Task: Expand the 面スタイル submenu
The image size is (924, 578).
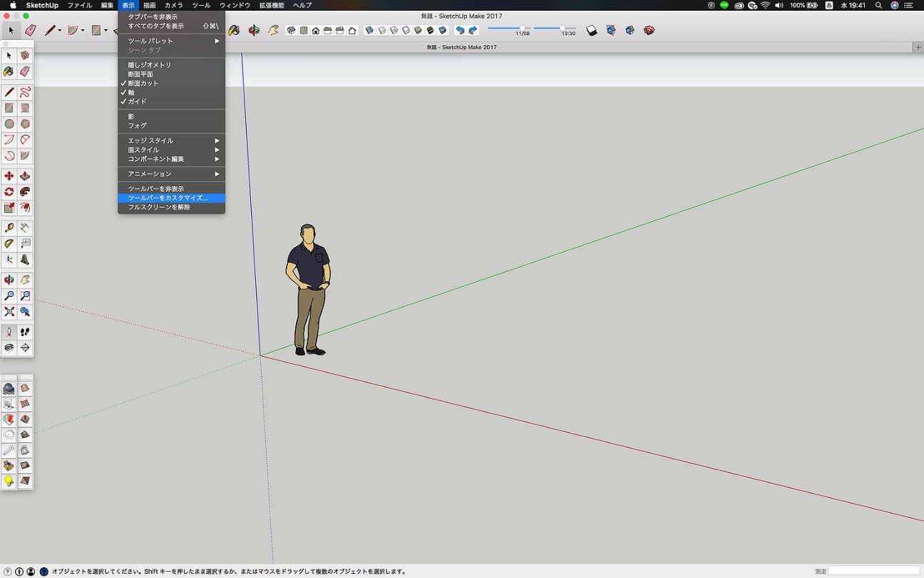Action: point(171,150)
